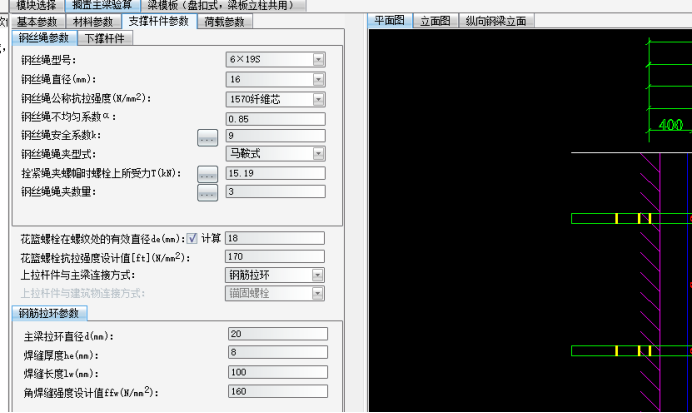Click the 钢丝绳公称抗拉强度(N/mm2) label
692x413 pixels.
[86, 98]
